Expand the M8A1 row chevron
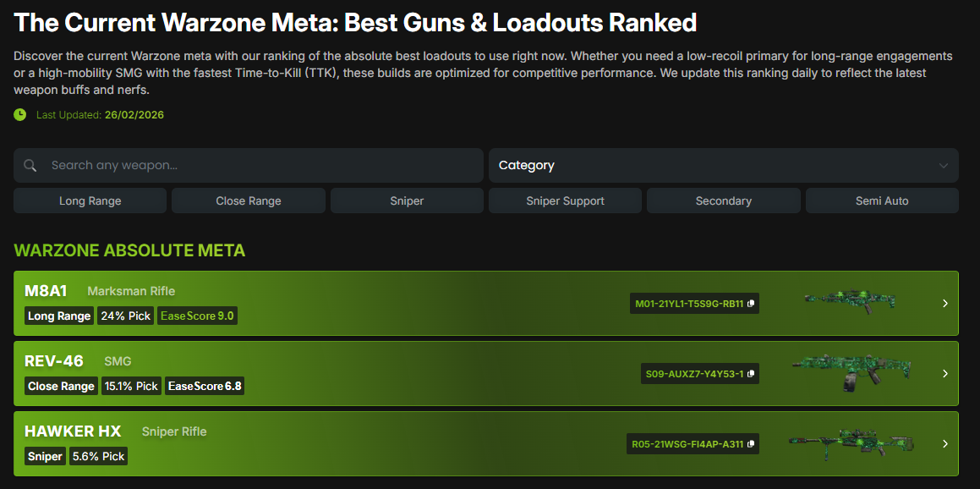Viewport: 980px width, 489px height. (945, 304)
